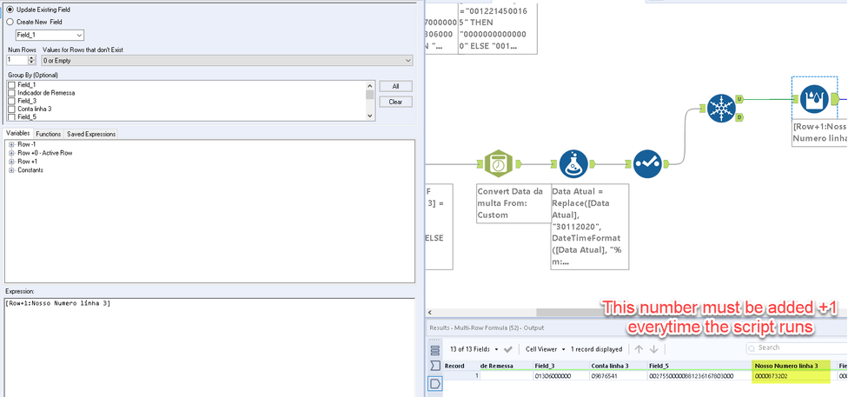Screen dimensions: 868x397
Task: Switch to the Saved Expressions tab
Action: click(91, 134)
